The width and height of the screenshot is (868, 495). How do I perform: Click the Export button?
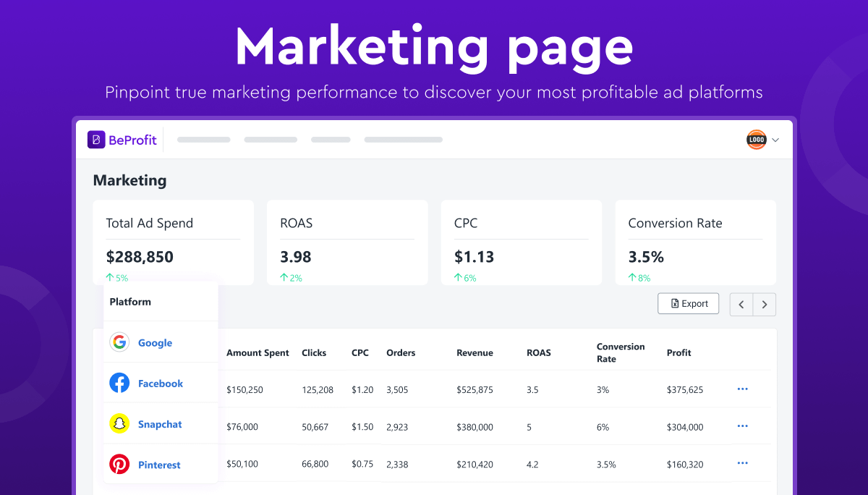(688, 303)
